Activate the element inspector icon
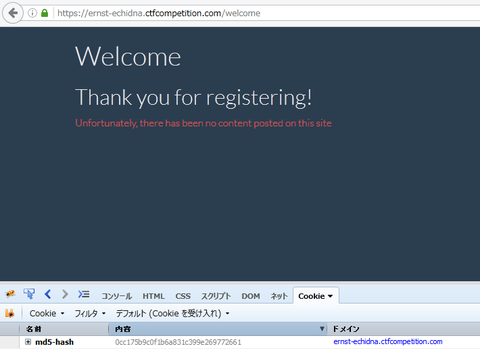 tap(29, 294)
